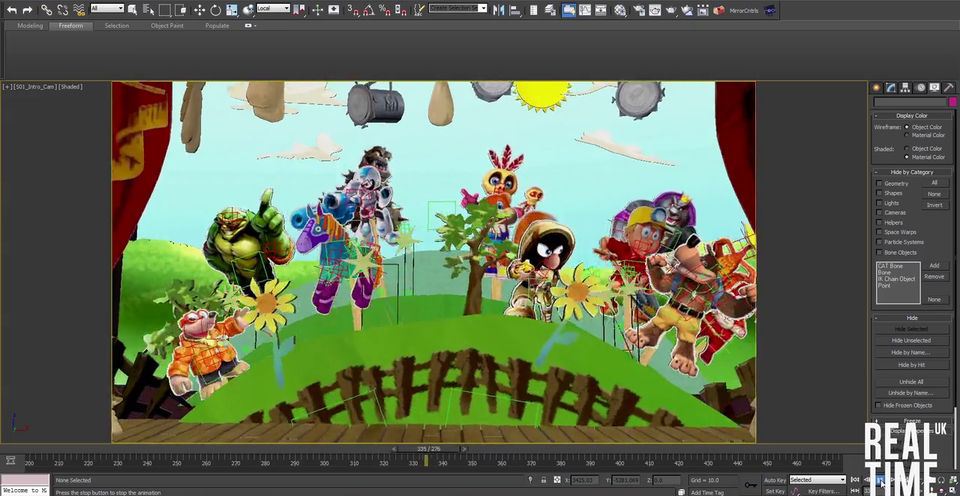Click the Select by Name icon
The image size is (960, 496).
(x=149, y=10)
